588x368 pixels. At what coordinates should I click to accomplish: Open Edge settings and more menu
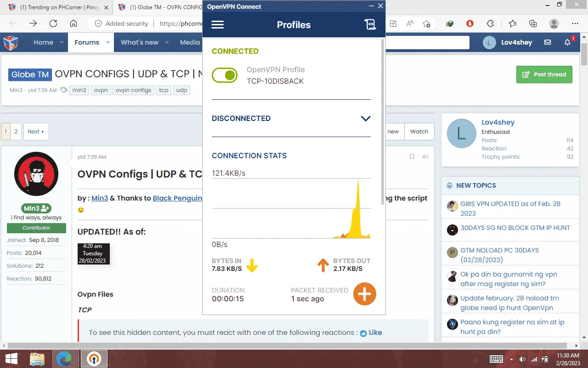(575, 23)
